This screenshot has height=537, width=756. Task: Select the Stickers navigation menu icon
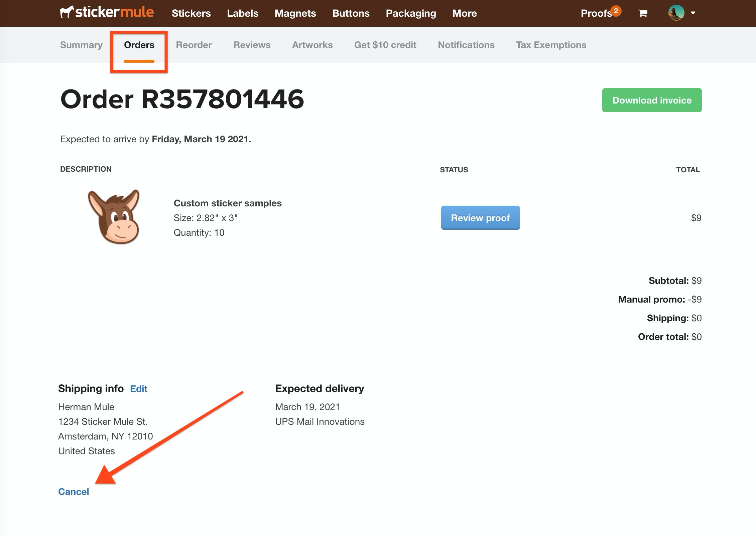192,13
